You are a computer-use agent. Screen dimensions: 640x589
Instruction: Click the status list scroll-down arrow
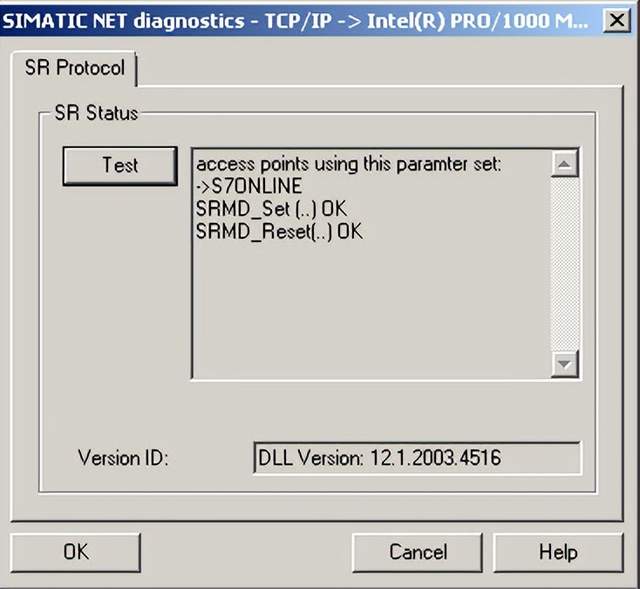564,363
